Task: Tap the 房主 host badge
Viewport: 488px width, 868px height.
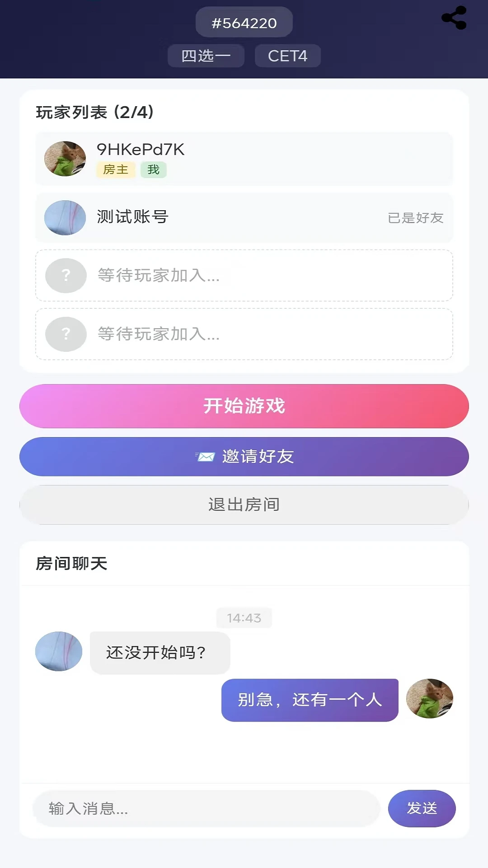Action: (x=116, y=170)
